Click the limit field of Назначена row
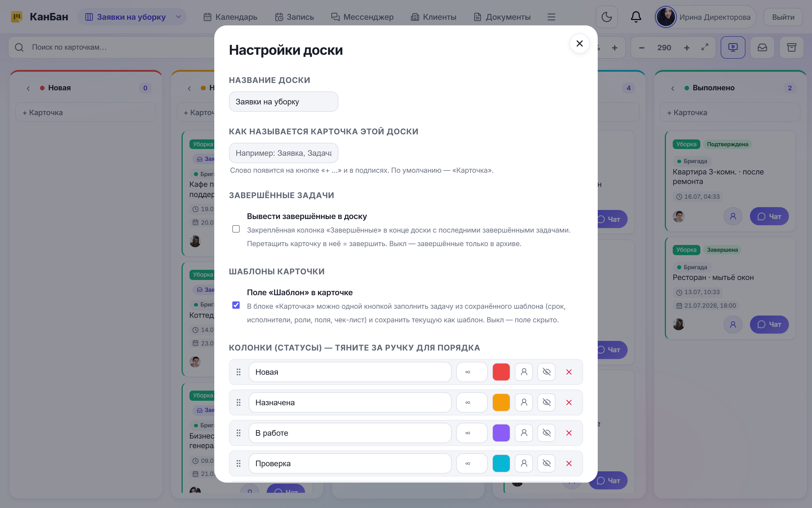The image size is (812, 508). click(x=472, y=402)
